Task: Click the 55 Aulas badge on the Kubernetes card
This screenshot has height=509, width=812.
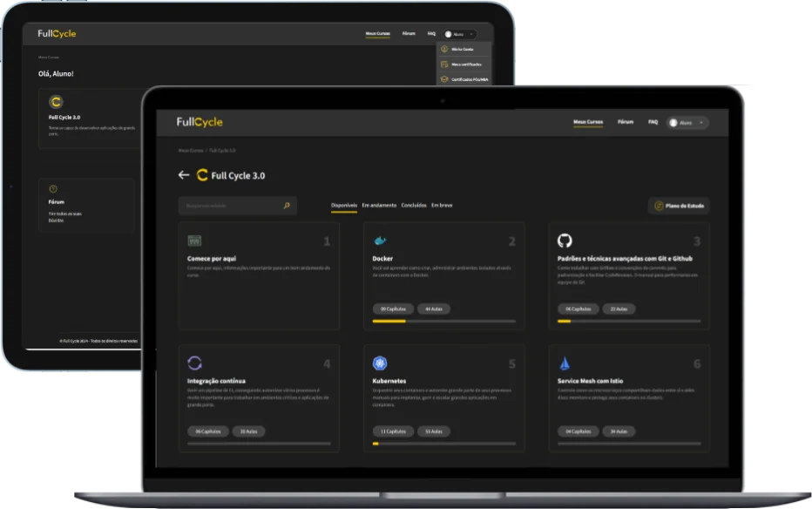Action: 434,431
